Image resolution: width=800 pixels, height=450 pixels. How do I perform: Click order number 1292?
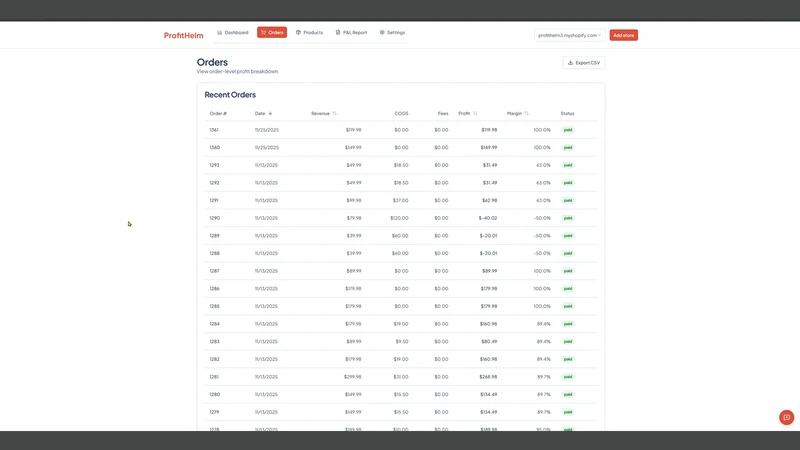(x=214, y=183)
